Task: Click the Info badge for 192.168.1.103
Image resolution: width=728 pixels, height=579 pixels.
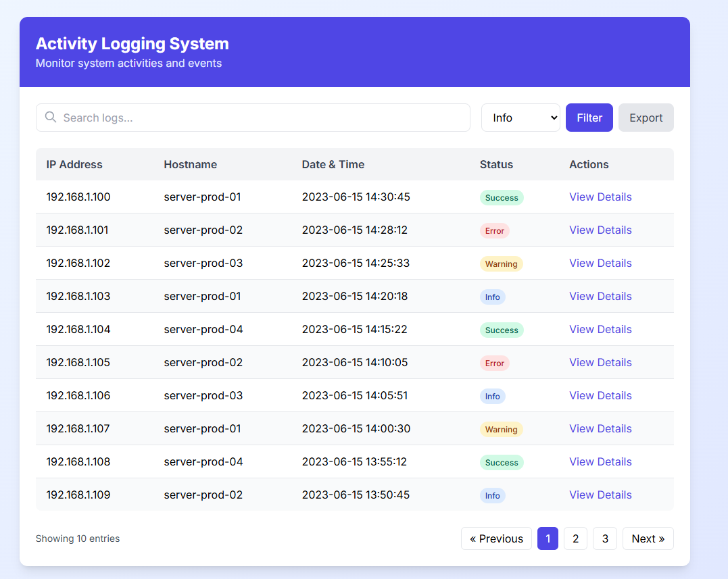Action: tap(493, 297)
